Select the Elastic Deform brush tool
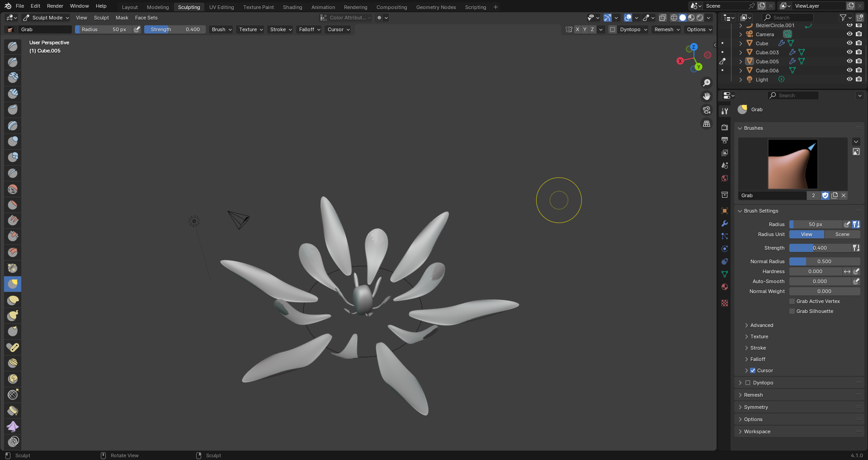This screenshot has width=868, height=460. 13,299
